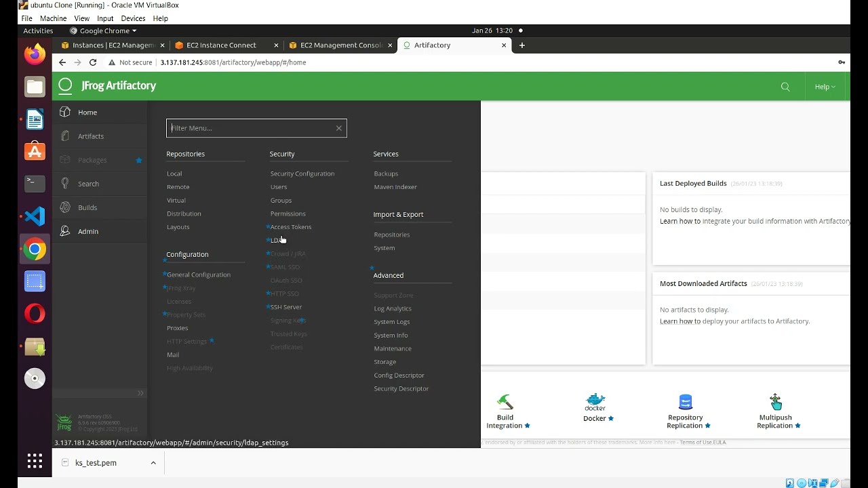Click the Repository Replication icon
868x488 pixels.
pyautogui.click(x=685, y=402)
